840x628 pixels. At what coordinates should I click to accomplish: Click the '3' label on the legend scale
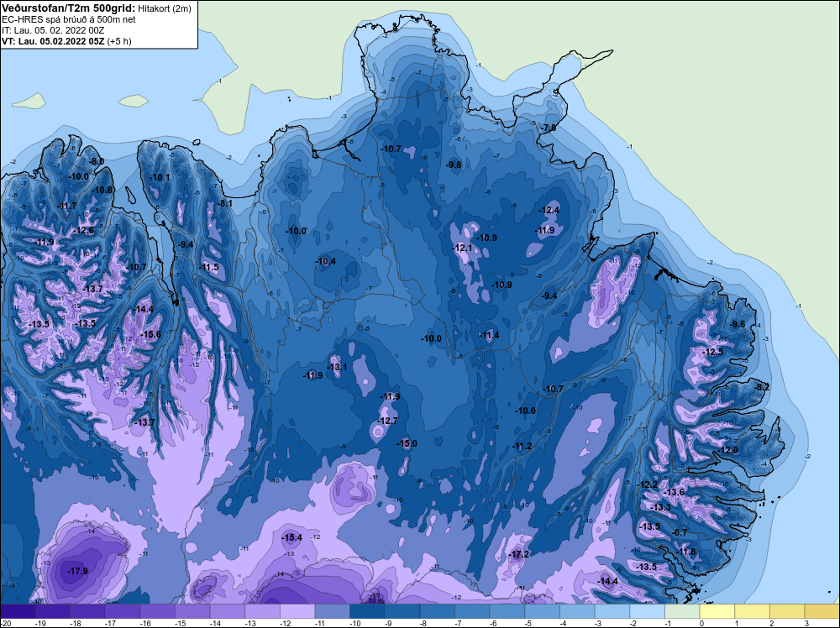click(x=806, y=623)
